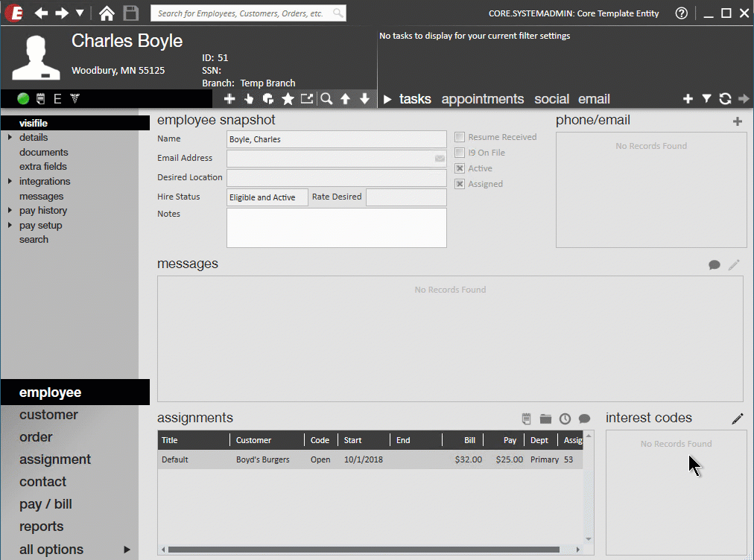Open the customer section in the navigation

pos(48,415)
